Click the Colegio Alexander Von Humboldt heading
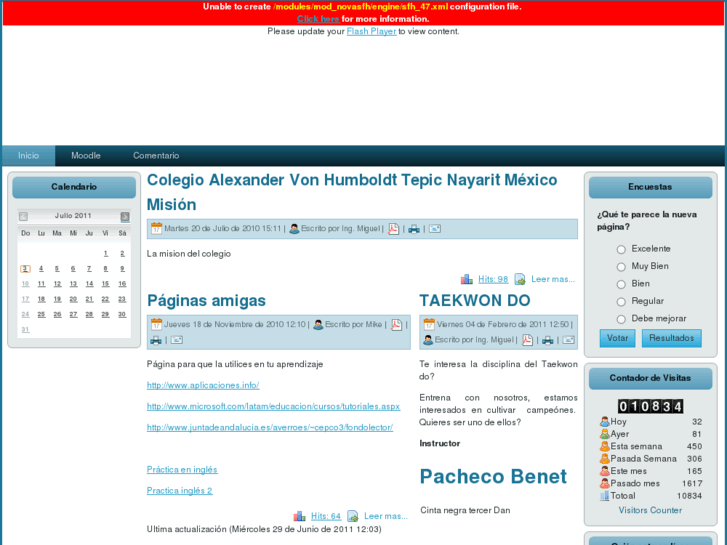The image size is (727, 545). (x=352, y=180)
